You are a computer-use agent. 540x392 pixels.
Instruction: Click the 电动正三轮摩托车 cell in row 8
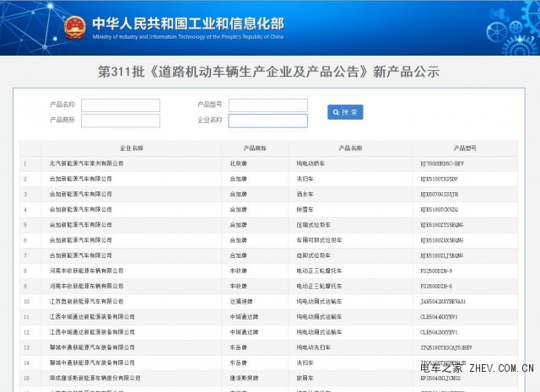point(319,271)
